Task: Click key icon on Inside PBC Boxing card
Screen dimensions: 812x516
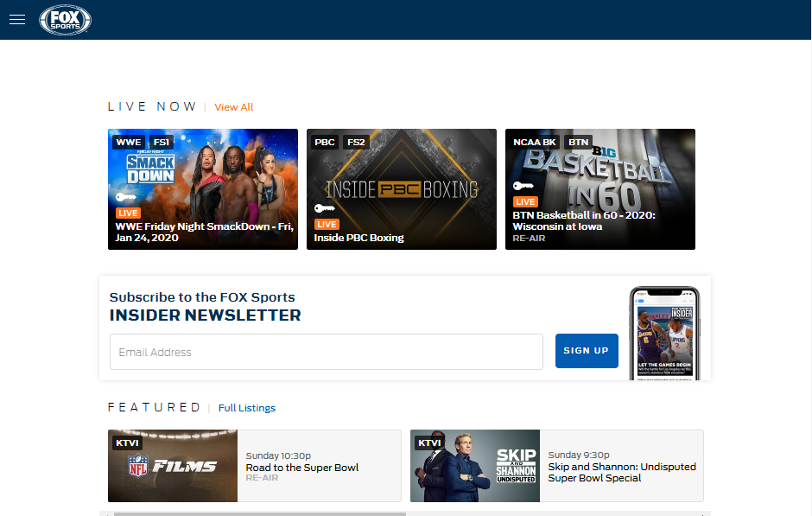Action: point(325,208)
